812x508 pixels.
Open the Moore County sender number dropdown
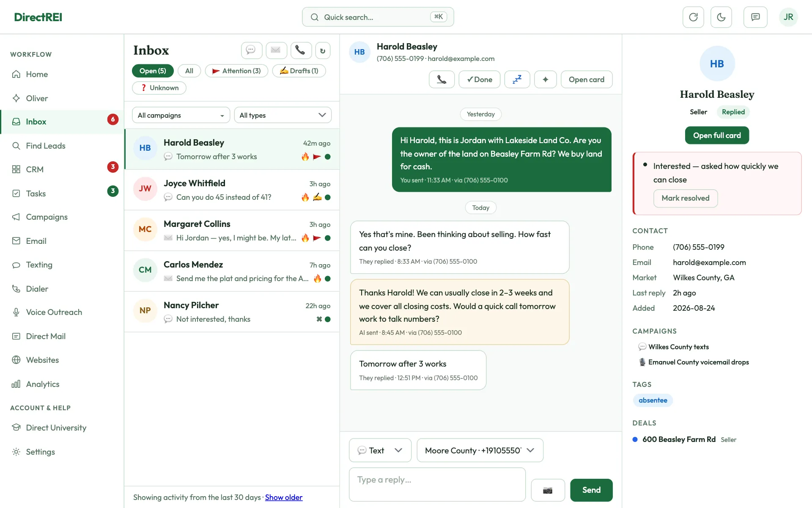[x=480, y=450]
